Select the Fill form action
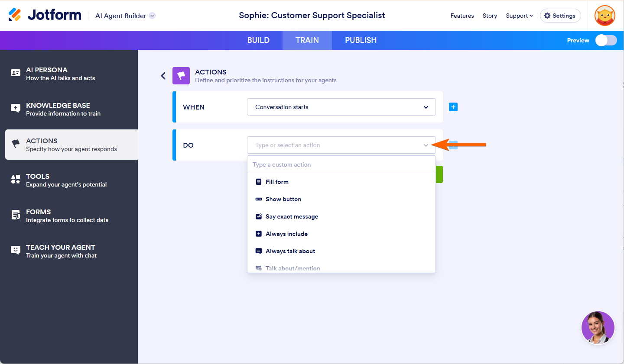The height and width of the screenshot is (364, 624). (341, 182)
